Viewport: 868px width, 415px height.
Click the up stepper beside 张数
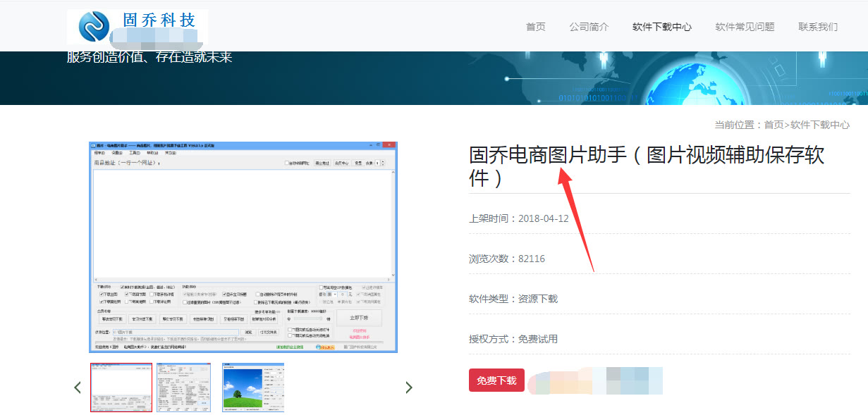tap(382, 161)
